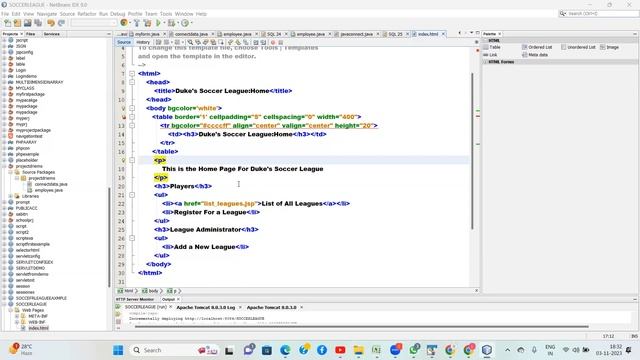Click the Undo arrow icon

pyautogui.click(x=51, y=23)
